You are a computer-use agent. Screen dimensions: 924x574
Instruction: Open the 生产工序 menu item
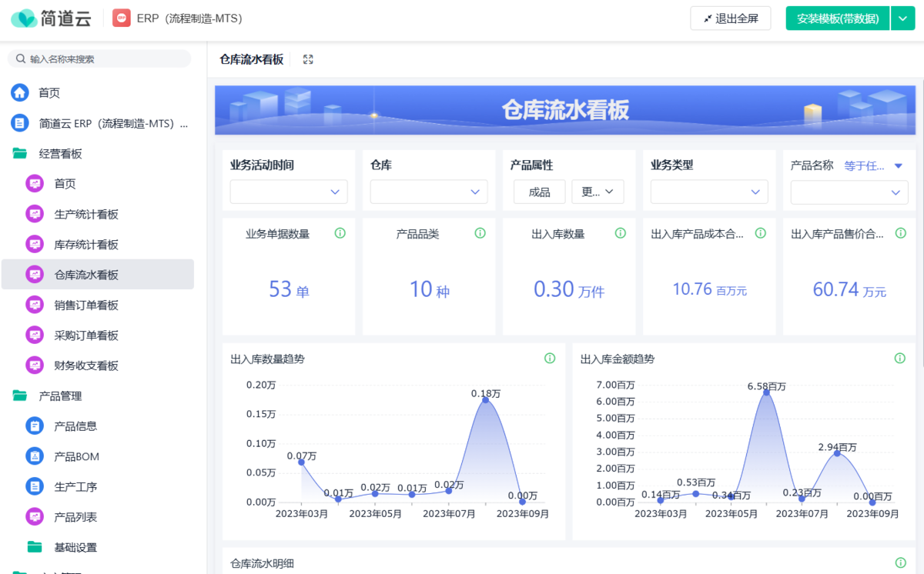98,486
